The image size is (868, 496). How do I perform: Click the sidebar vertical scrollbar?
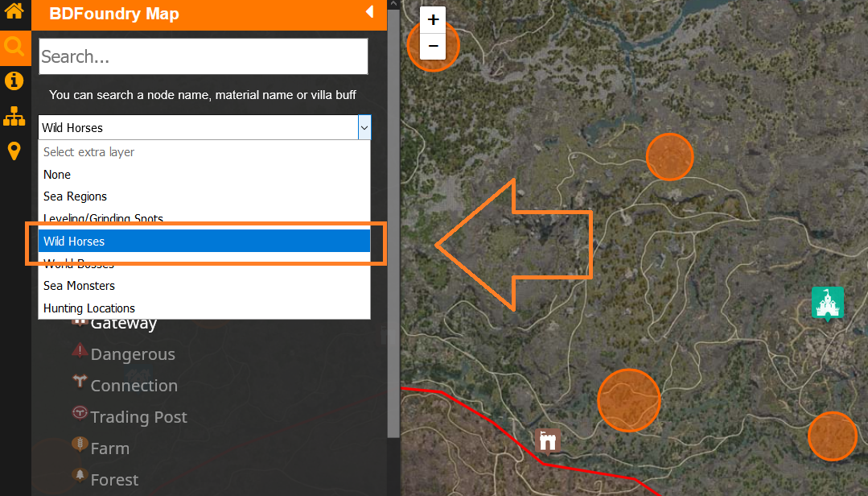[393, 221]
